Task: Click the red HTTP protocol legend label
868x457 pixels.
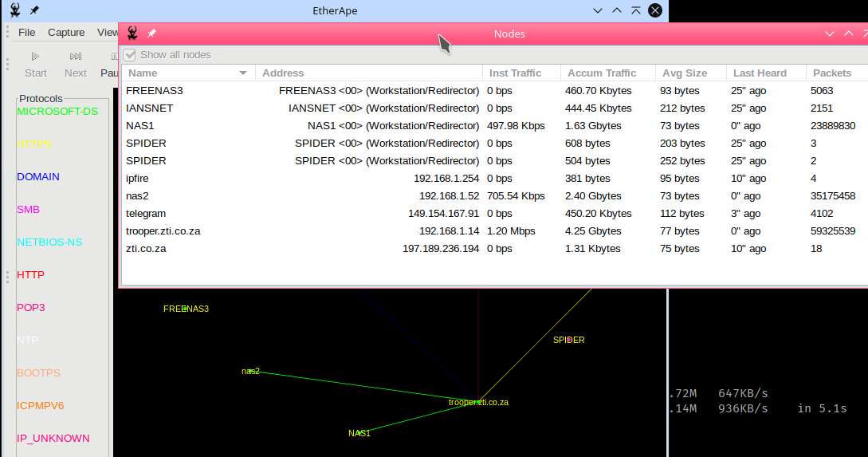Action: coord(30,275)
